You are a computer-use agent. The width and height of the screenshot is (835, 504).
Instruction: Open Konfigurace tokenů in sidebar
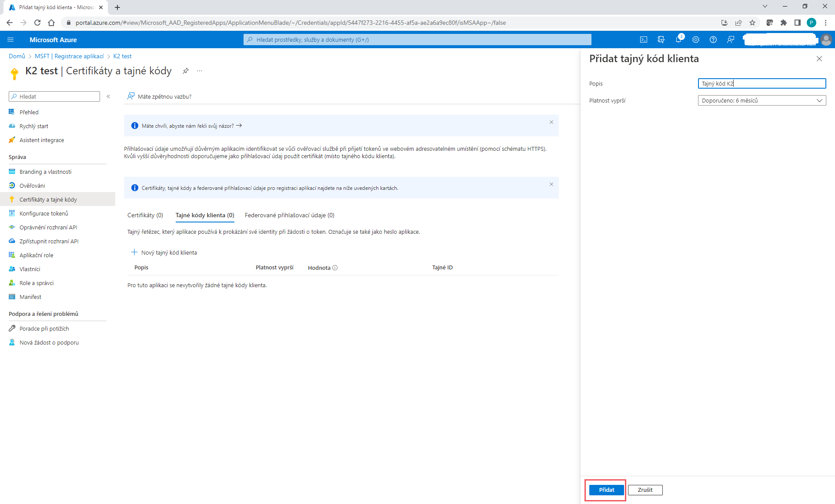pos(43,213)
